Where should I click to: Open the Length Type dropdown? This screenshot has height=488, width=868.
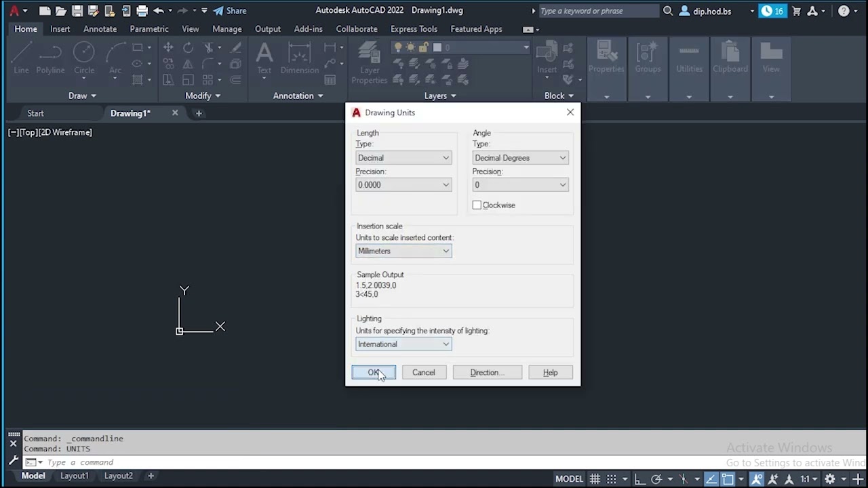[403, 157]
